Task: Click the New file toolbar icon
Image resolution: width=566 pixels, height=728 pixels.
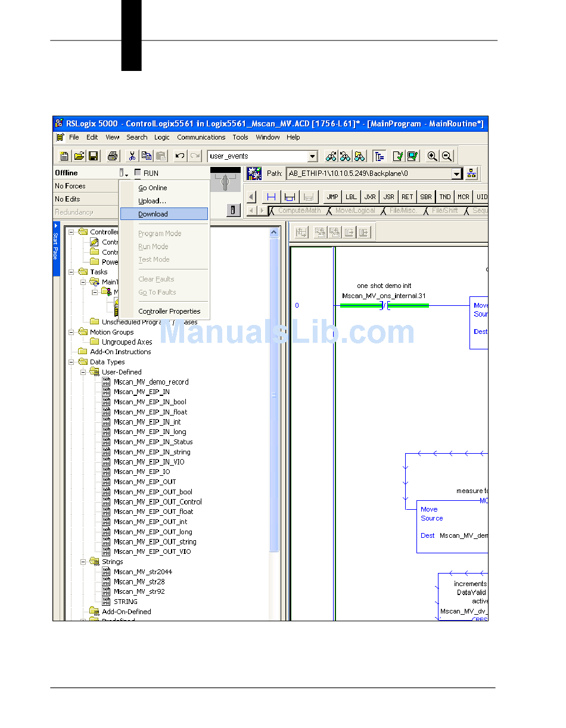Action: pyautogui.click(x=64, y=156)
